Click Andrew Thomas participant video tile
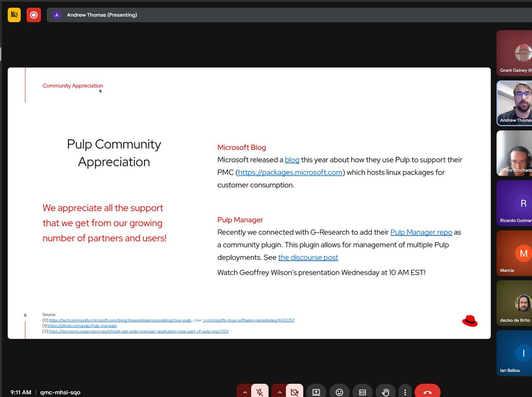532x397 pixels. pos(514,103)
